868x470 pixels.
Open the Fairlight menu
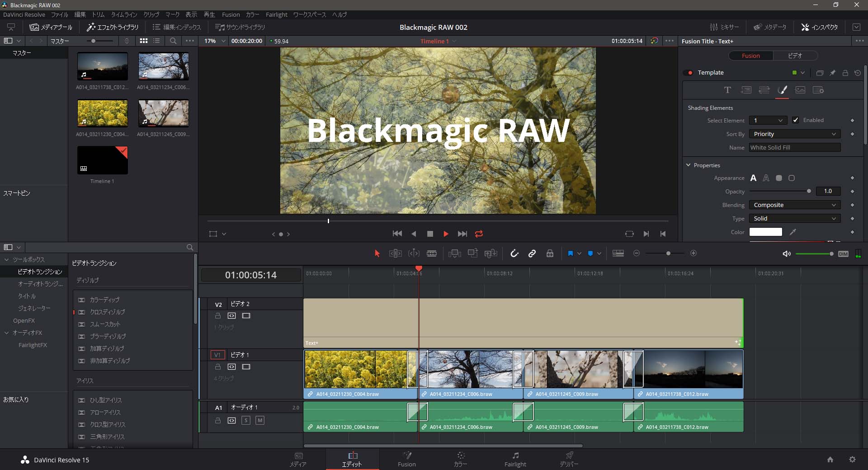click(x=276, y=14)
